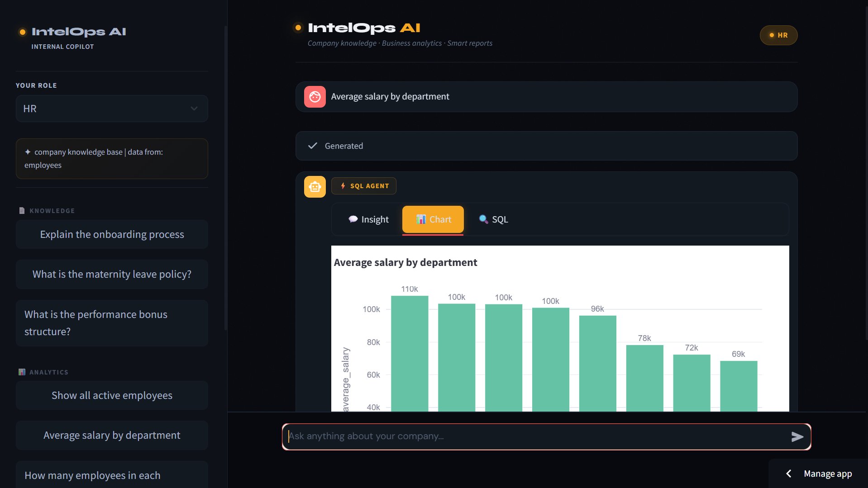The width and height of the screenshot is (868, 488).
Task: Click the tallest 110k salary bar
Action: click(x=409, y=353)
